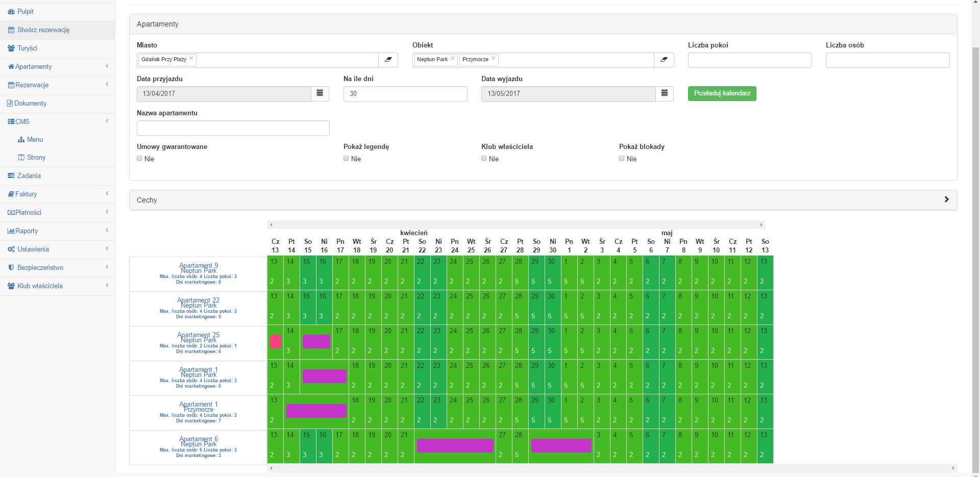Collapse the CMS sidebar submenu

(107, 121)
